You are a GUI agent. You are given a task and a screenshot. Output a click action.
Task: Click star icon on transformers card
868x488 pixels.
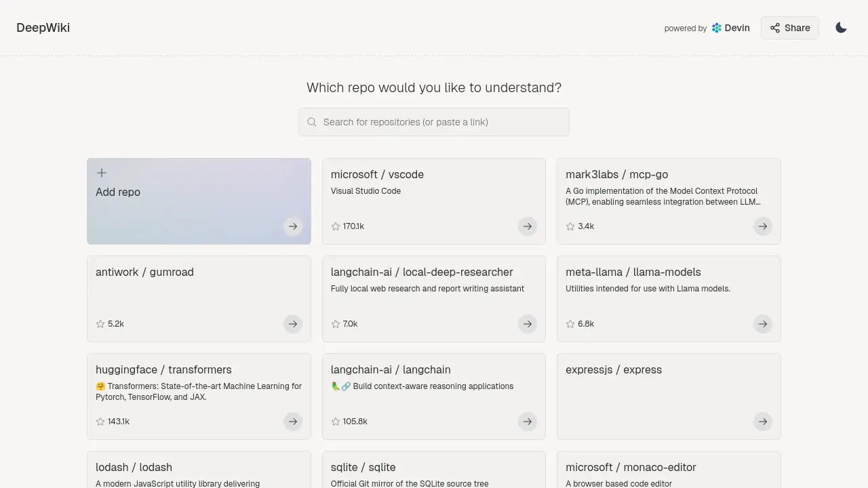[x=100, y=422]
